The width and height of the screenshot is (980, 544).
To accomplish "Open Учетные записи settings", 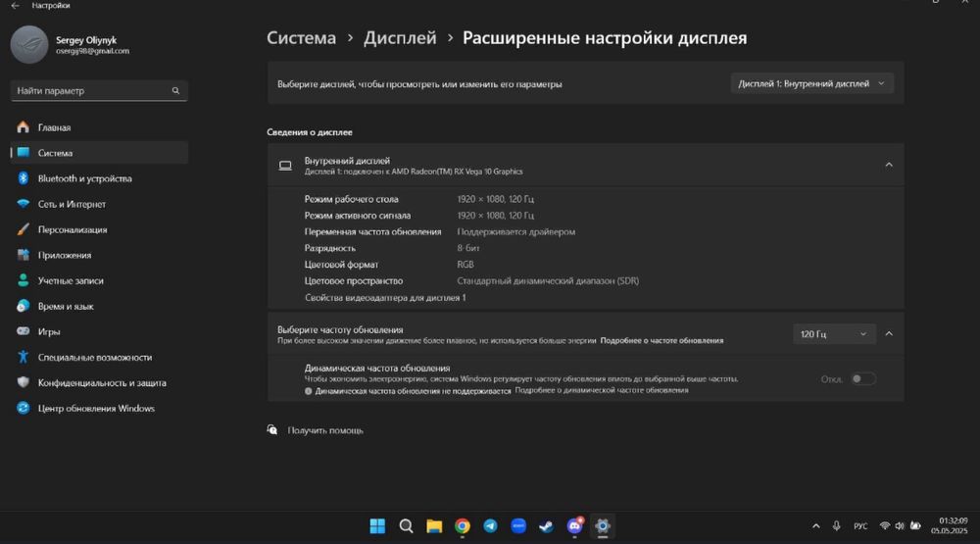I will pyautogui.click(x=99, y=280).
